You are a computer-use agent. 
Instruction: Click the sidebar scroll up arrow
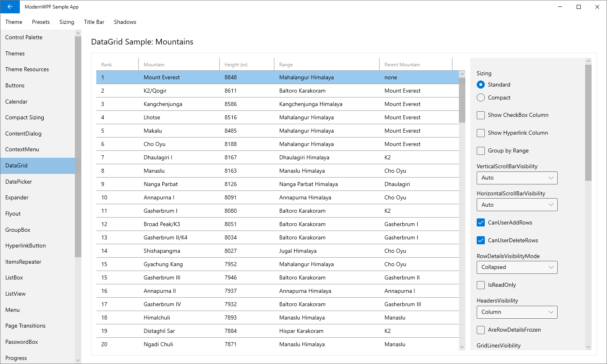pos(78,33)
